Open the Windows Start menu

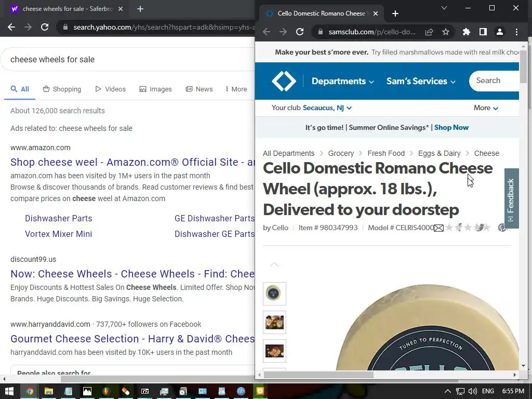pos(9,391)
